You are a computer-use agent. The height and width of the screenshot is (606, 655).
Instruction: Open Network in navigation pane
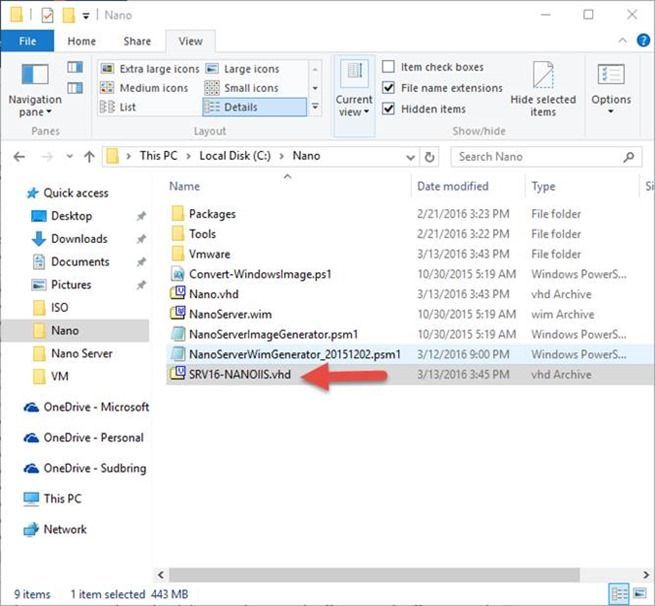click(55, 530)
